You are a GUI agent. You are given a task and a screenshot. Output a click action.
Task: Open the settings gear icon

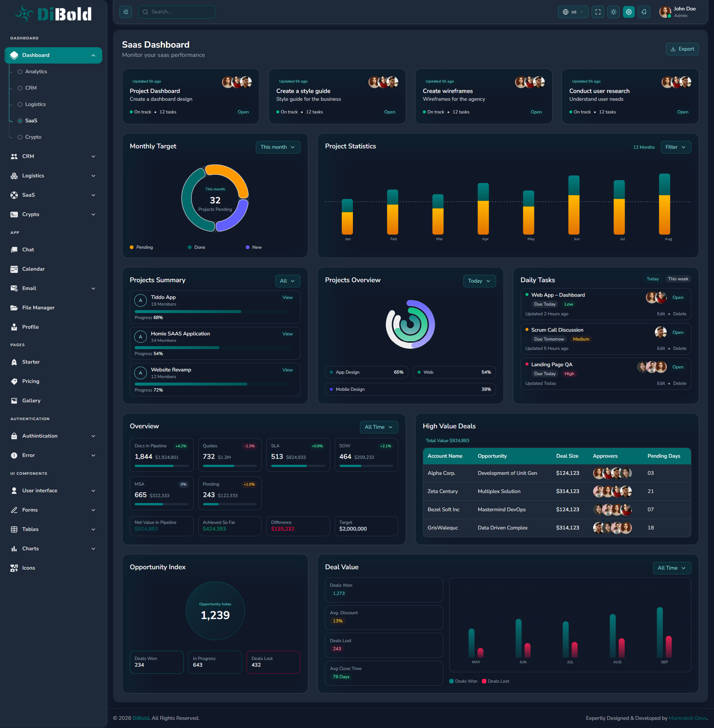[x=628, y=12]
